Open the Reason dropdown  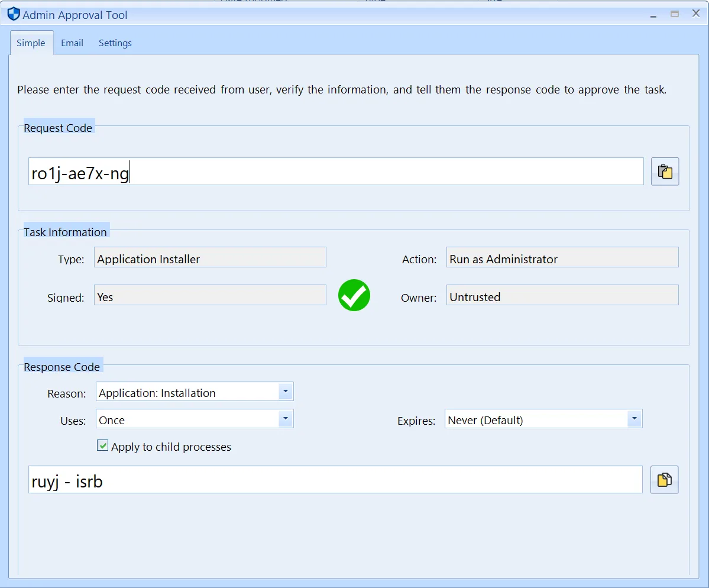click(x=286, y=391)
